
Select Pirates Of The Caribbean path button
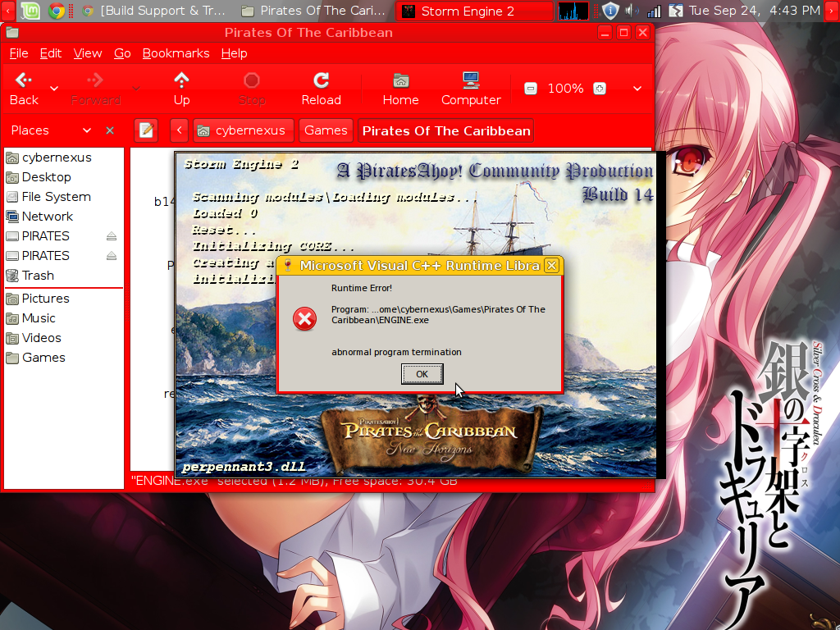[445, 130]
